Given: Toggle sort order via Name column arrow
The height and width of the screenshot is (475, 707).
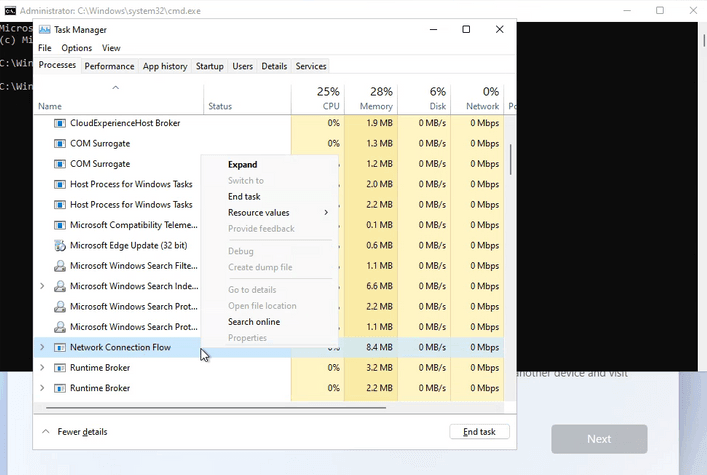Looking at the screenshot, I should 115,88.
